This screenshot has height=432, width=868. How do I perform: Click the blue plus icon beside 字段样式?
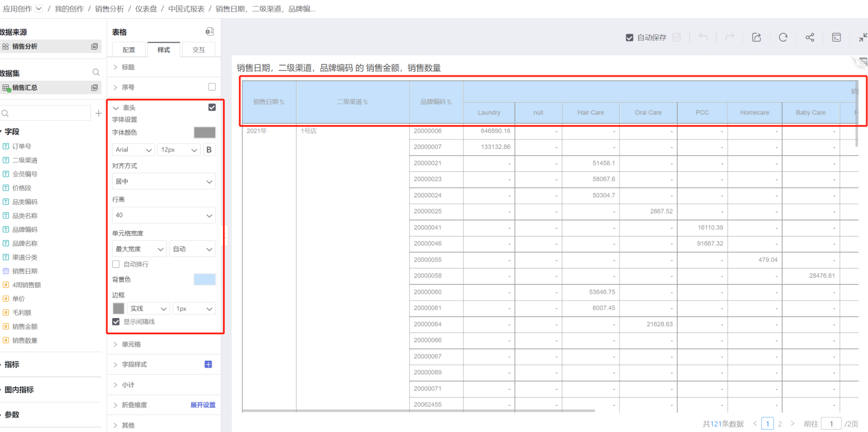(209, 364)
